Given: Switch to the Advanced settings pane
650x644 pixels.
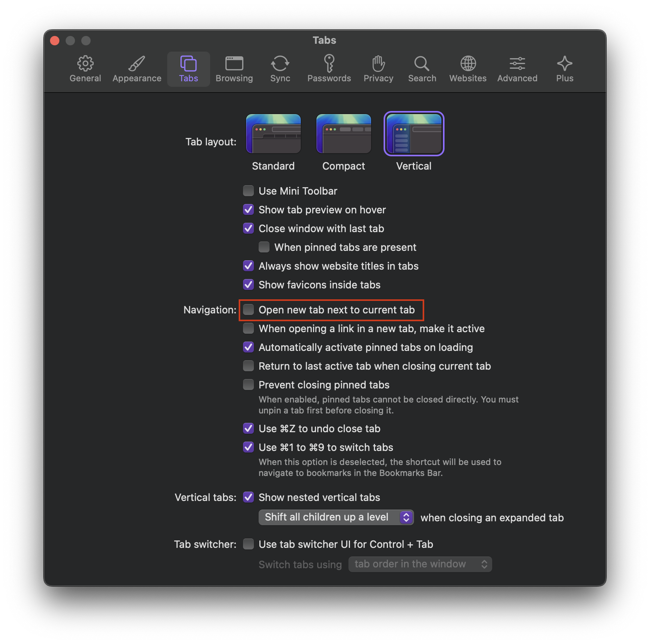Looking at the screenshot, I should pyautogui.click(x=517, y=69).
